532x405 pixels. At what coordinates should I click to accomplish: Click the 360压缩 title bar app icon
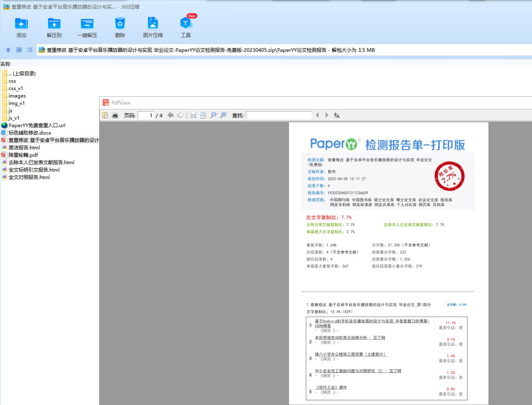tap(6, 7)
